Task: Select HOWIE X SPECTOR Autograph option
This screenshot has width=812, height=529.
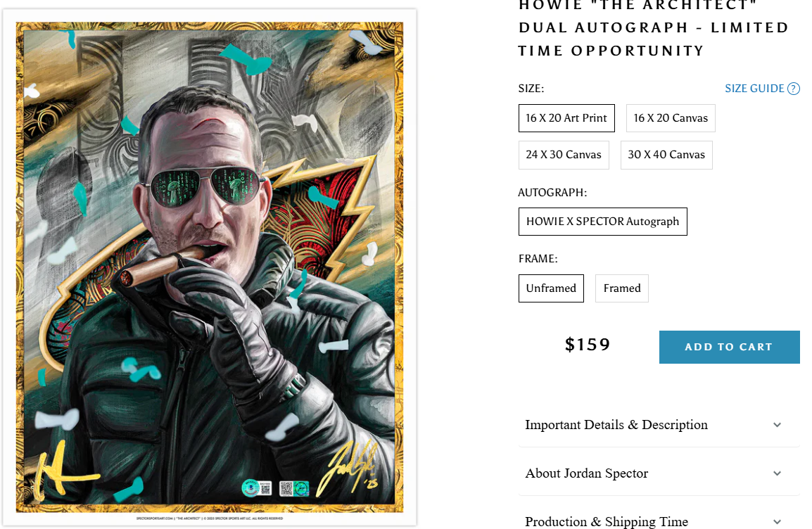Action: (603, 222)
